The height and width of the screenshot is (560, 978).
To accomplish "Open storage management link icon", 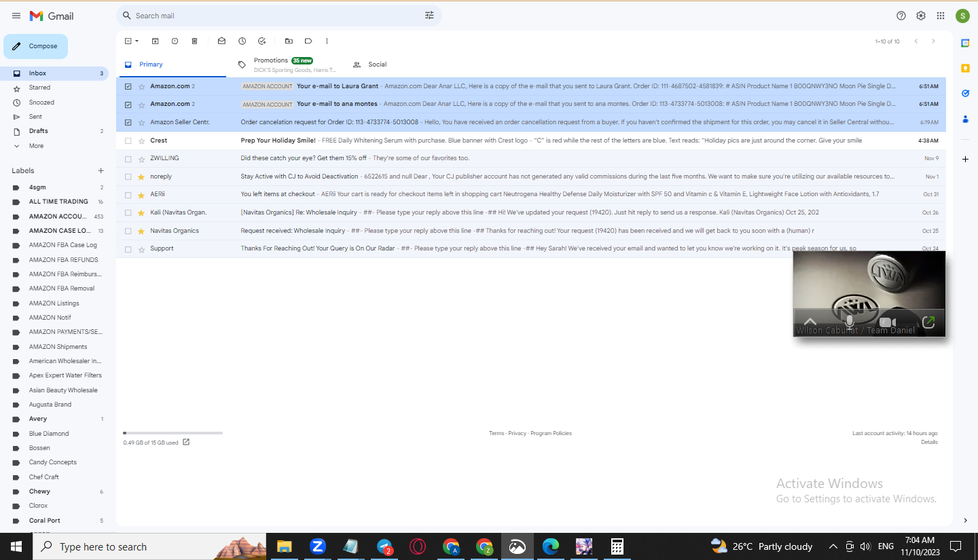I will click(186, 443).
